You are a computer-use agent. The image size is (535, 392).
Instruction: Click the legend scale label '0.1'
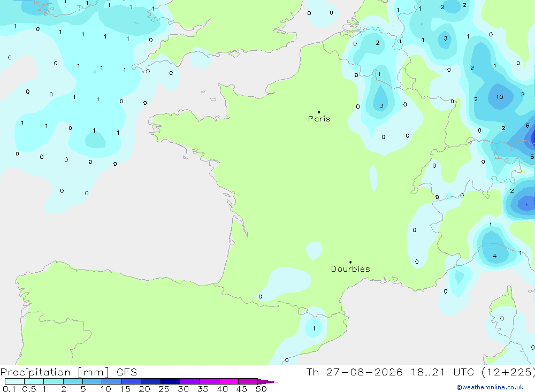9,389
